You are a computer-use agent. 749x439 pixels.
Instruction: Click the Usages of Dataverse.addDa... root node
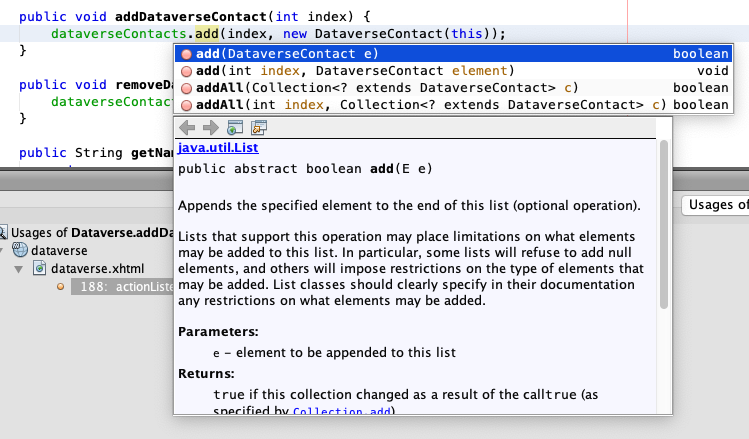[x=92, y=233]
